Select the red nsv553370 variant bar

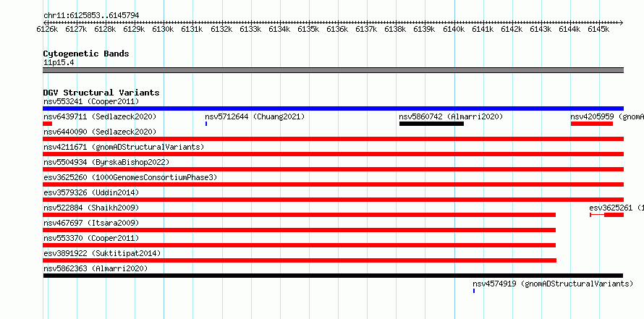point(300,245)
